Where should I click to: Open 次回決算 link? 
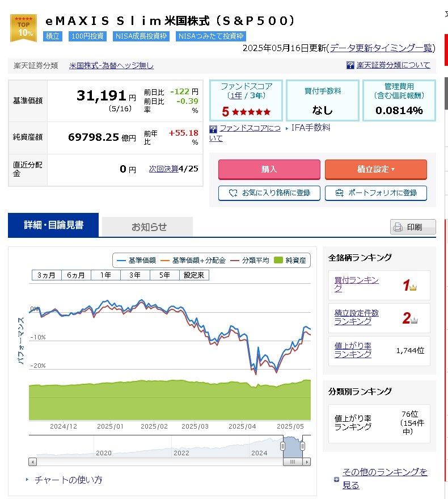pos(163,169)
